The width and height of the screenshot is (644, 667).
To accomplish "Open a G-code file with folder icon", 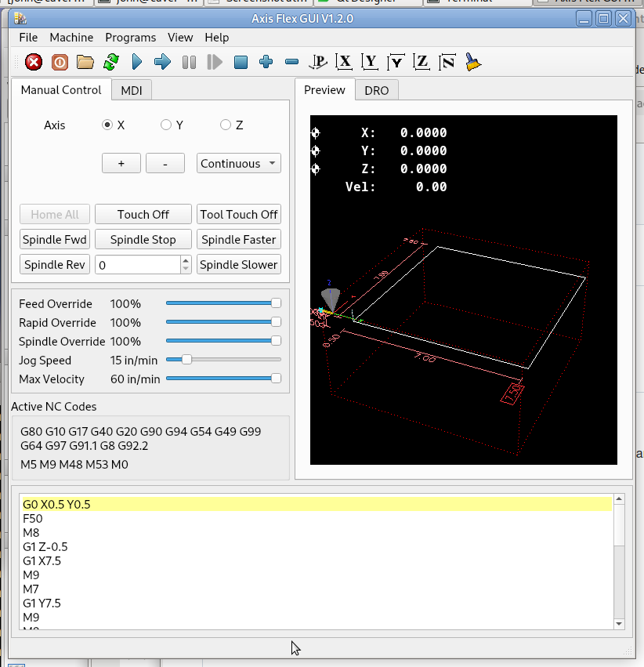I will [x=85, y=62].
